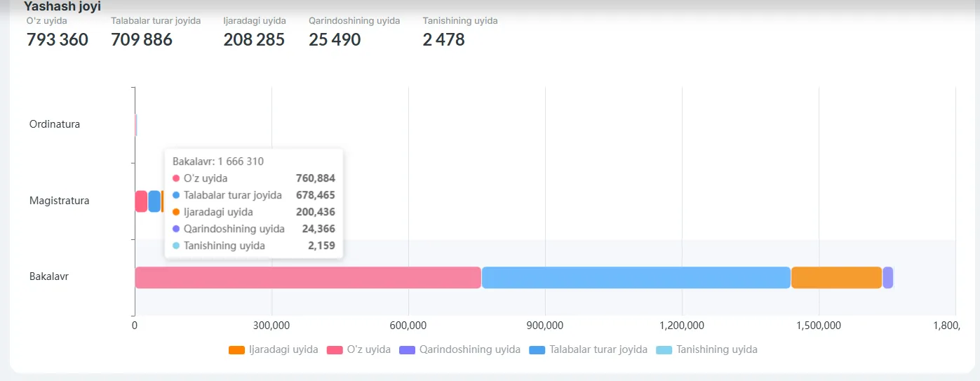Screen dimensions: 980x381
Task: Select the 793 360 O'z uyida statistic
Action: point(58,39)
